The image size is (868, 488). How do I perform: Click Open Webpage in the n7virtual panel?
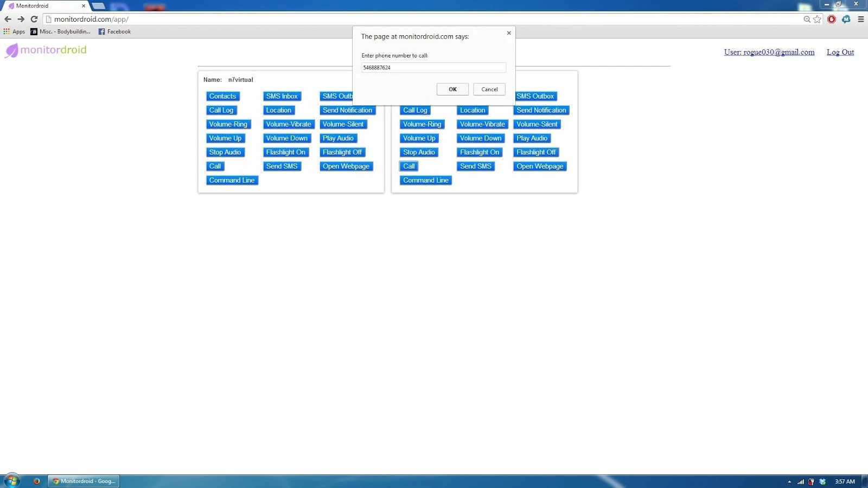pyautogui.click(x=346, y=167)
